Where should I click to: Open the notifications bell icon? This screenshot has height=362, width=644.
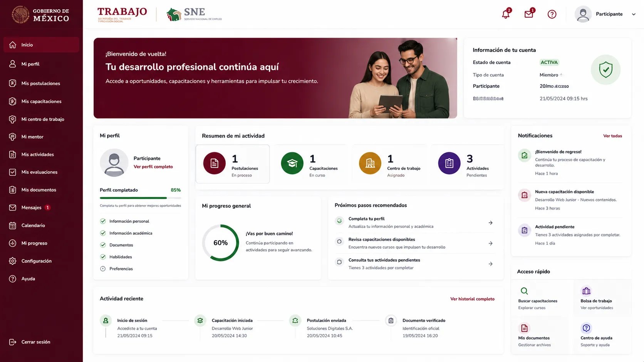pyautogui.click(x=506, y=14)
